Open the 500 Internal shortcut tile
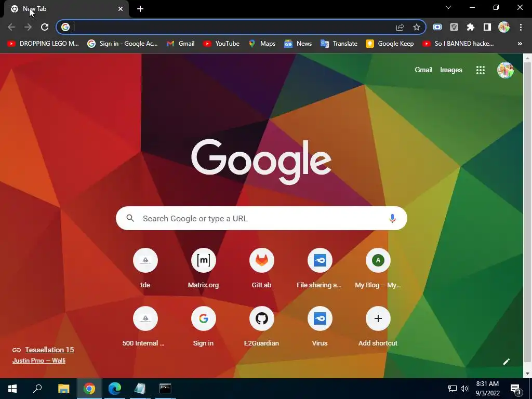This screenshot has width=532, height=399. (145, 326)
